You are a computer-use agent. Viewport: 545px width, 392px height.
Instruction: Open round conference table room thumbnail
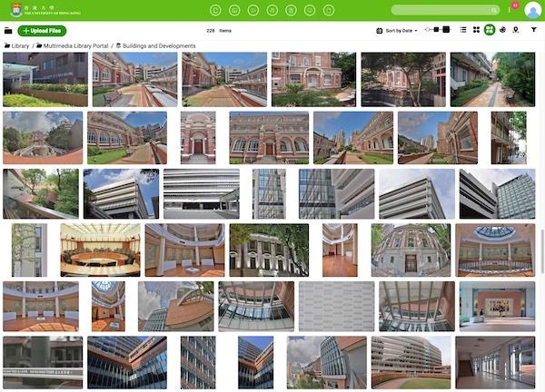click(101, 250)
